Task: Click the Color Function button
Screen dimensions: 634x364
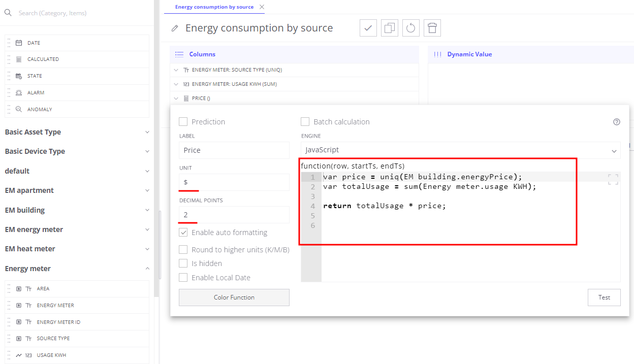Action: click(x=234, y=297)
